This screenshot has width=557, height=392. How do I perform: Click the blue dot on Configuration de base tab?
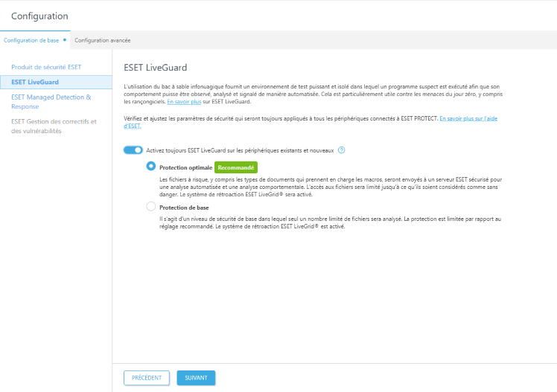(x=65, y=39)
